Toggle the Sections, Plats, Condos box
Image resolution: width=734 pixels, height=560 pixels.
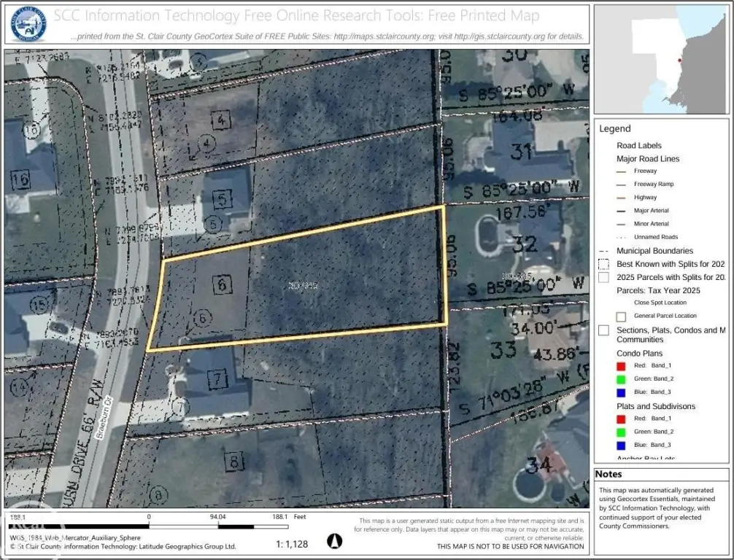coord(603,330)
